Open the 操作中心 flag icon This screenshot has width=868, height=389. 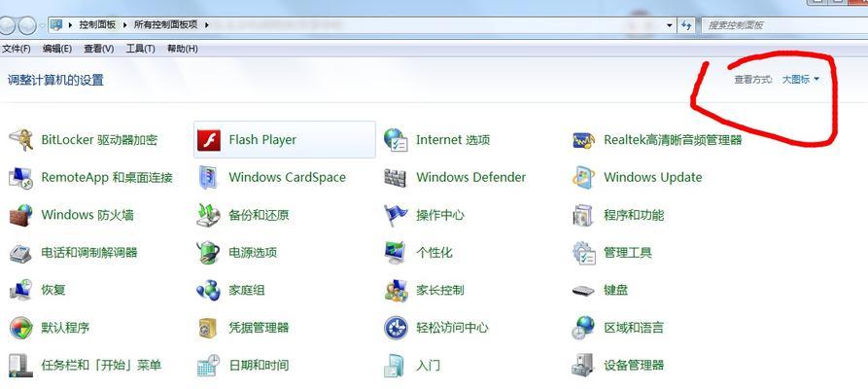click(396, 215)
